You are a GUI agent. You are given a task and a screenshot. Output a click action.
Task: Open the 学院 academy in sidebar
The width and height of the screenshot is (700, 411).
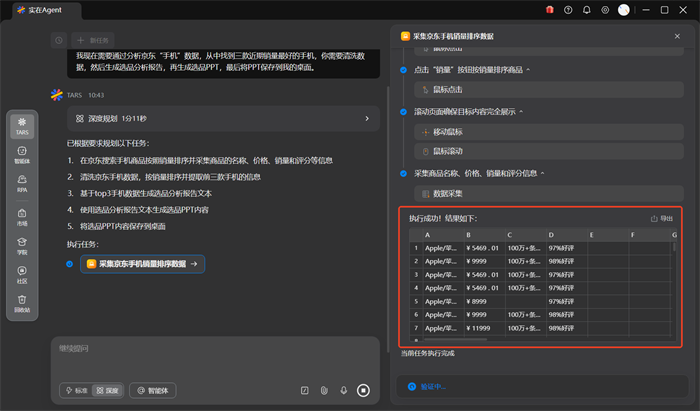(x=21, y=244)
